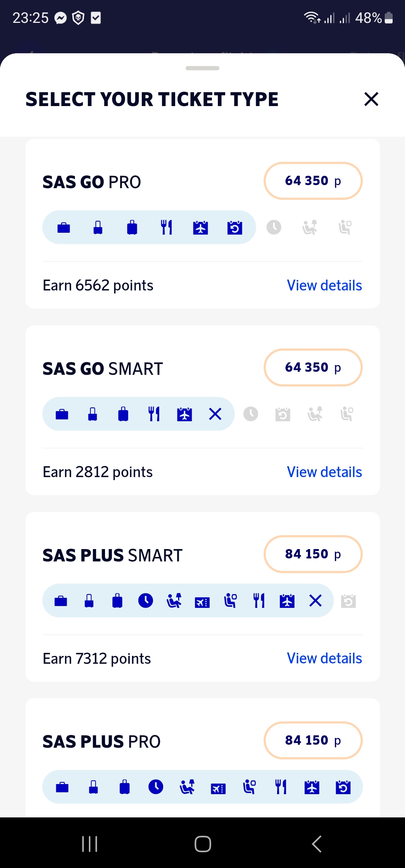
Task: View details for SAS GO PRO
Action: click(x=324, y=286)
